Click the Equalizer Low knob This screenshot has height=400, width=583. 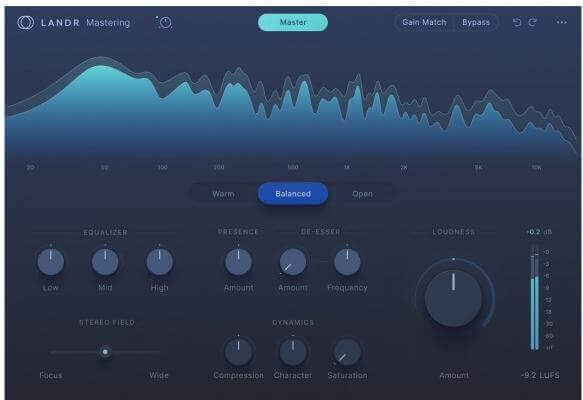click(x=51, y=262)
